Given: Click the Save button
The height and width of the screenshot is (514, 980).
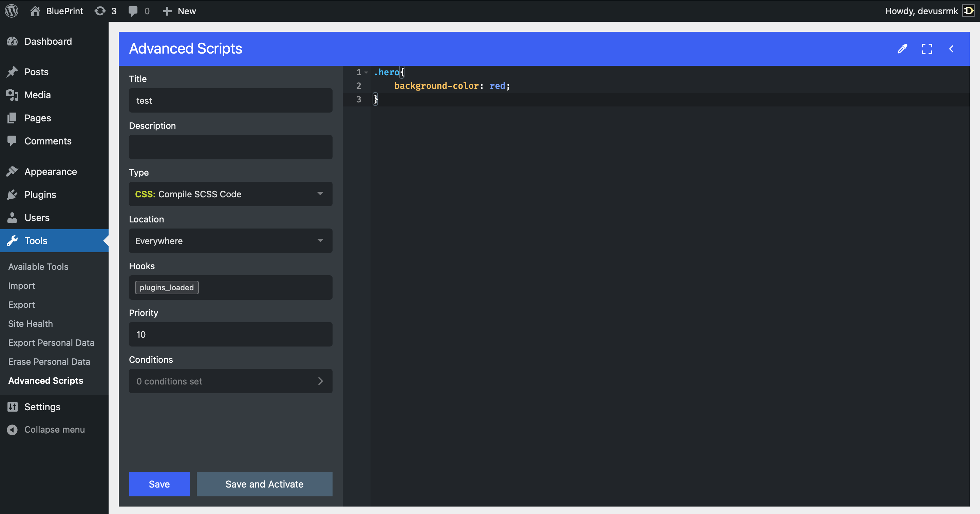Looking at the screenshot, I should pos(159,484).
